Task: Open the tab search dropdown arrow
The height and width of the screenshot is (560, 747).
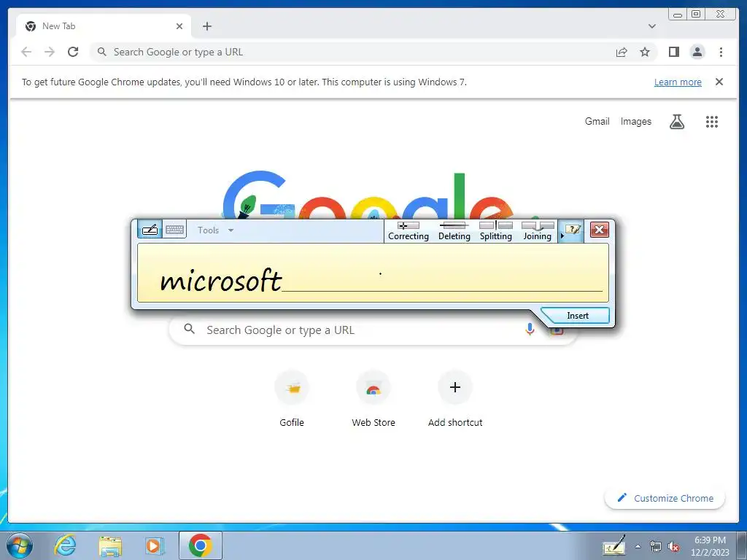Action: click(x=651, y=26)
